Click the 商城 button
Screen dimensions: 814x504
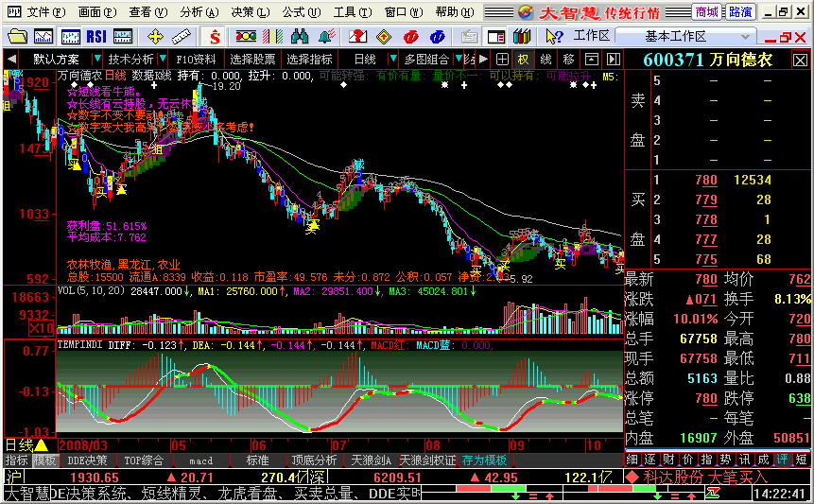707,11
